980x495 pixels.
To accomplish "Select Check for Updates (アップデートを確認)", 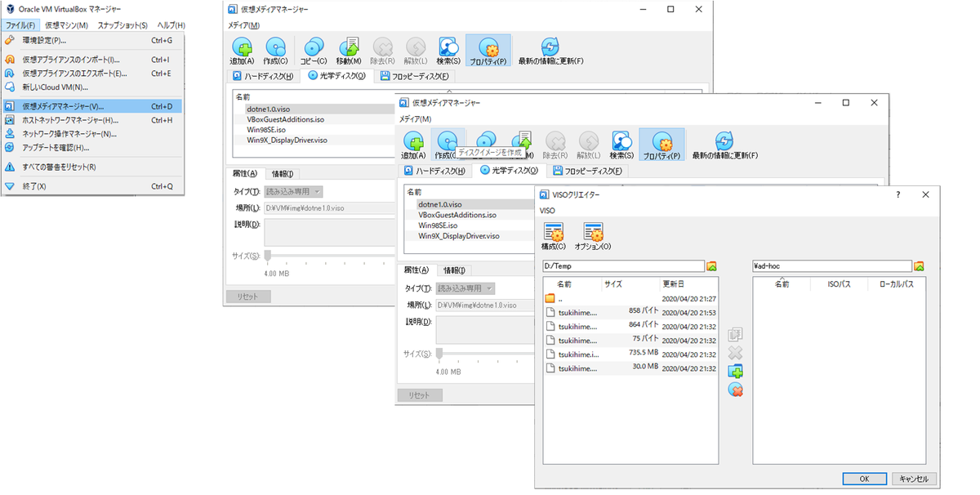I will pyautogui.click(x=92, y=147).
